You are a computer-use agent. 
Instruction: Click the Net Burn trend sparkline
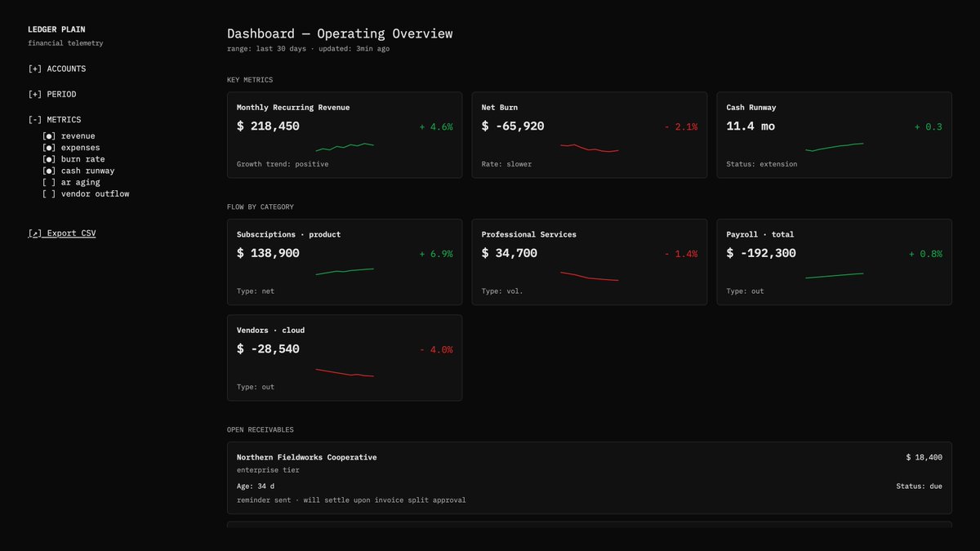[x=588, y=148]
